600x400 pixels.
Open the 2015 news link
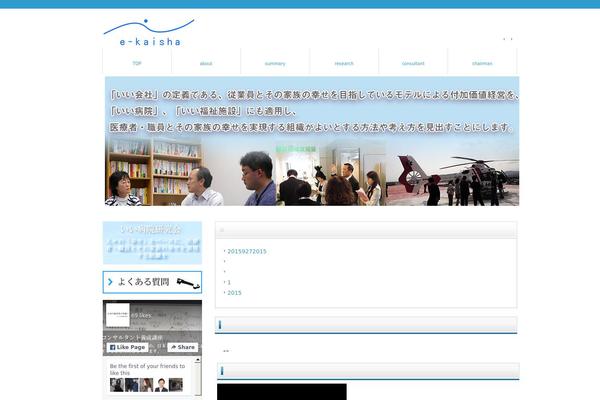pos(234,293)
